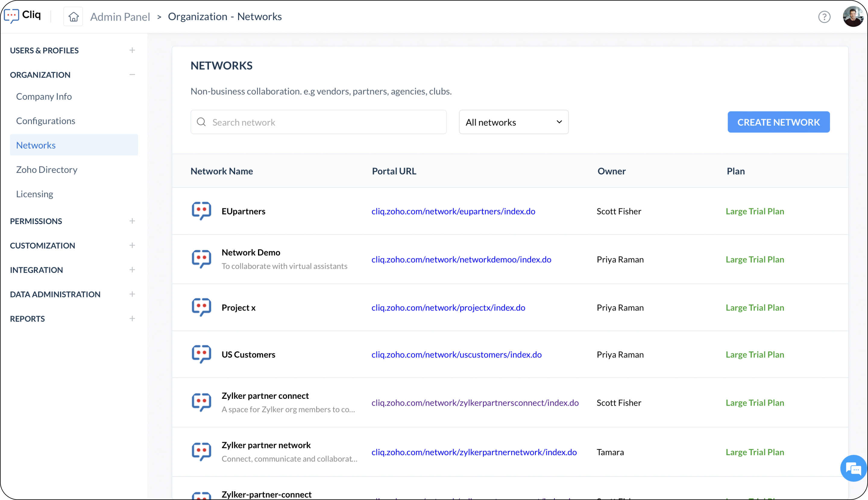Open Company Info in the sidebar
The width and height of the screenshot is (868, 500).
[44, 96]
